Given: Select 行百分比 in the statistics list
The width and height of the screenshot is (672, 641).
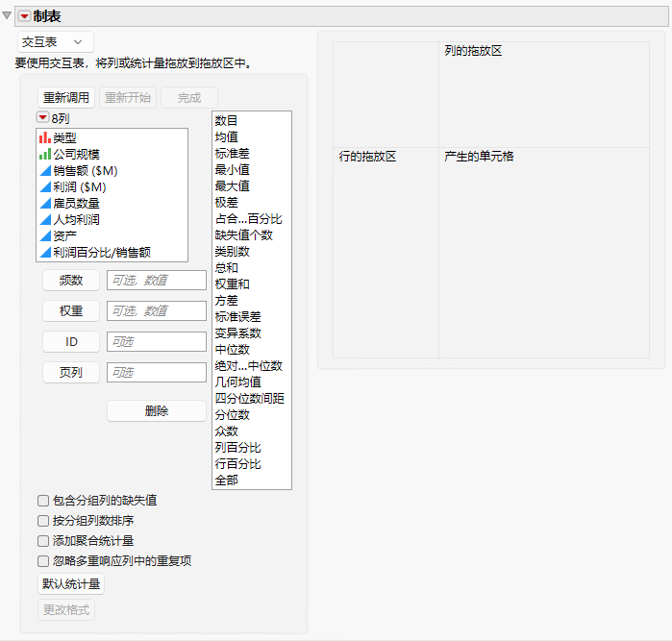Looking at the screenshot, I should tap(252, 463).
